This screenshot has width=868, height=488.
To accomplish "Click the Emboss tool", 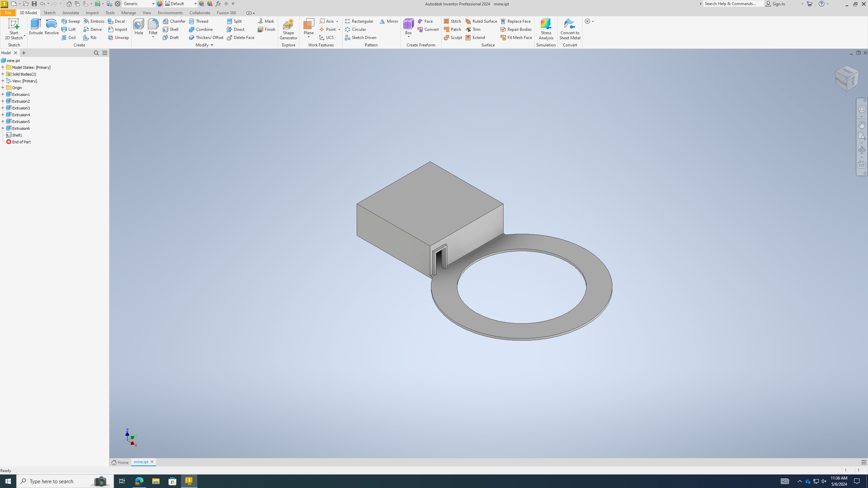I will click(94, 21).
